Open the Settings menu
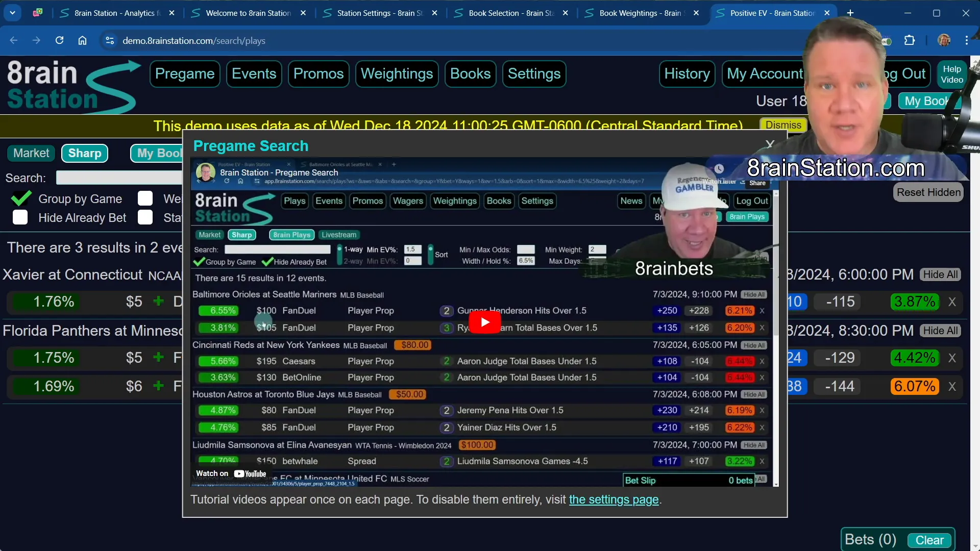 click(x=534, y=74)
